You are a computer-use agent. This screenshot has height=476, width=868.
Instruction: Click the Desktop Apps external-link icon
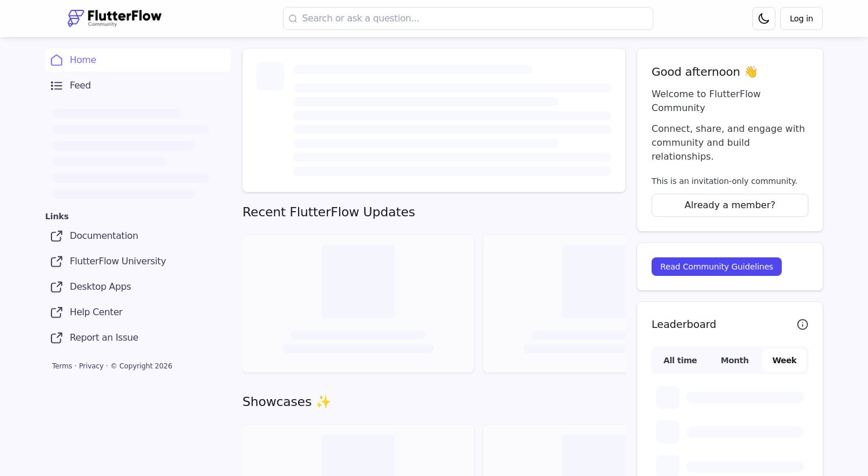[56, 287]
